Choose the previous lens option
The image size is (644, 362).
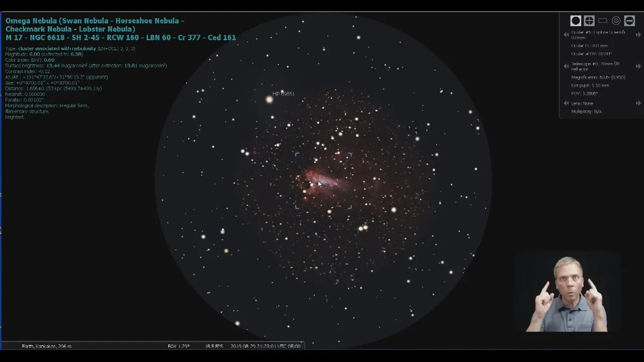[566, 103]
